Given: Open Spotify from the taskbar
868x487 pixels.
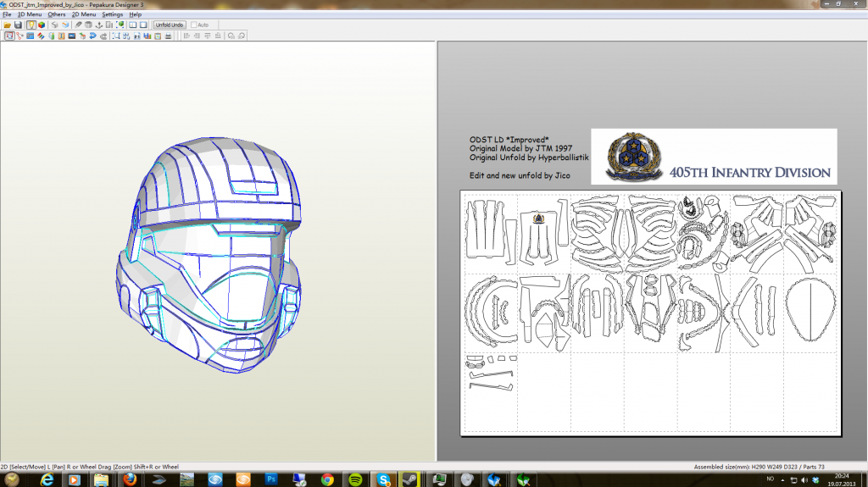Looking at the screenshot, I should pyautogui.click(x=355, y=480).
